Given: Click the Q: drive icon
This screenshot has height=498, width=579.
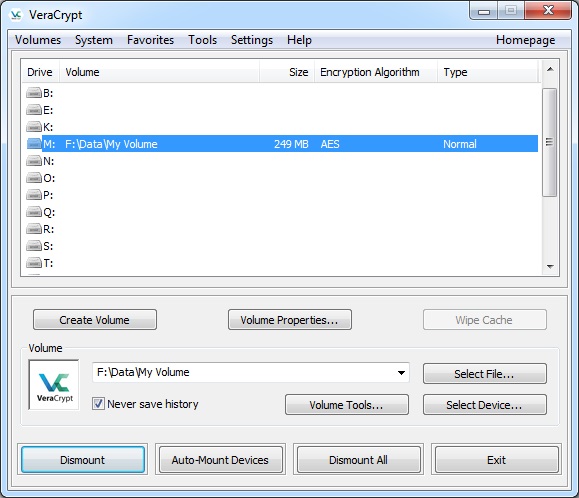Looking at the screenshot, I should (x=34, y=212).
